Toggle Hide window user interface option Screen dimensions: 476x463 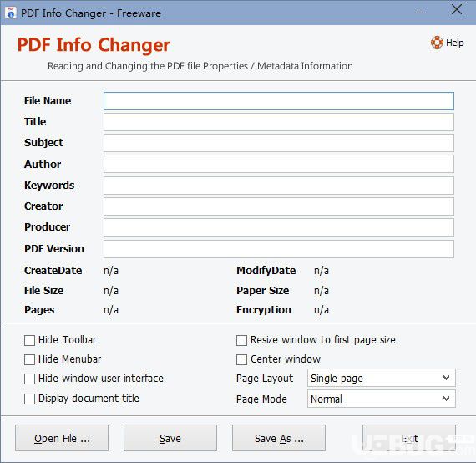pos(29,379)
